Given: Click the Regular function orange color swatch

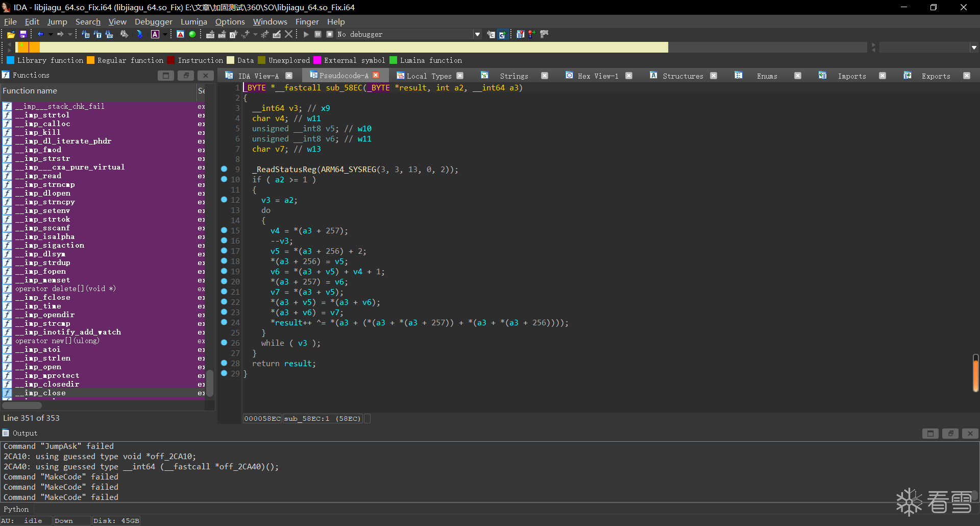Looking at the screenshot, I should [x=90, y=60].
